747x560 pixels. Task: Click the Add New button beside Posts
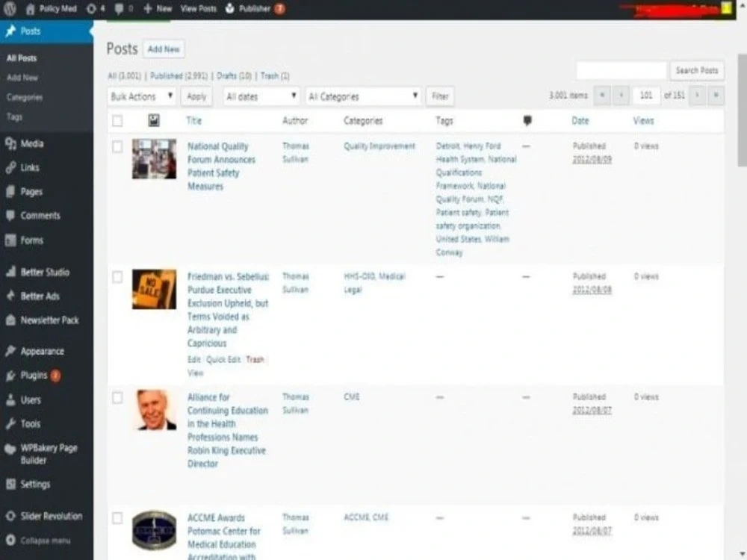[x=164, y=49]
